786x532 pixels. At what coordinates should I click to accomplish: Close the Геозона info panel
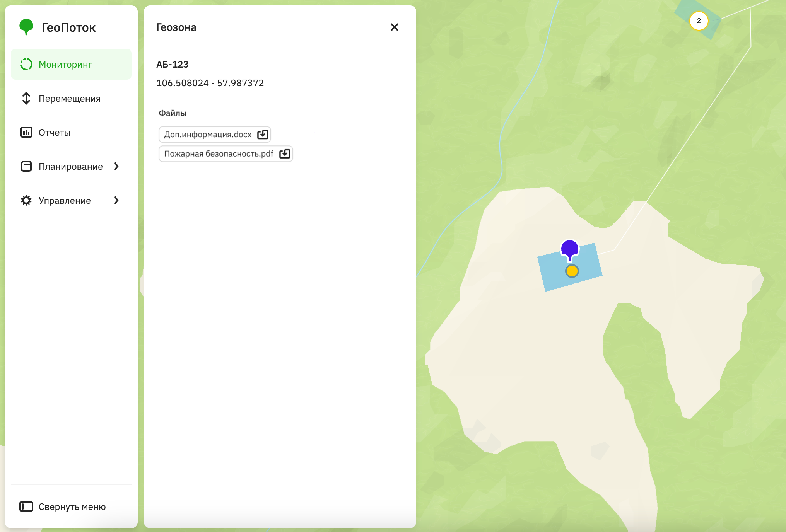click(x=394, y=27)
